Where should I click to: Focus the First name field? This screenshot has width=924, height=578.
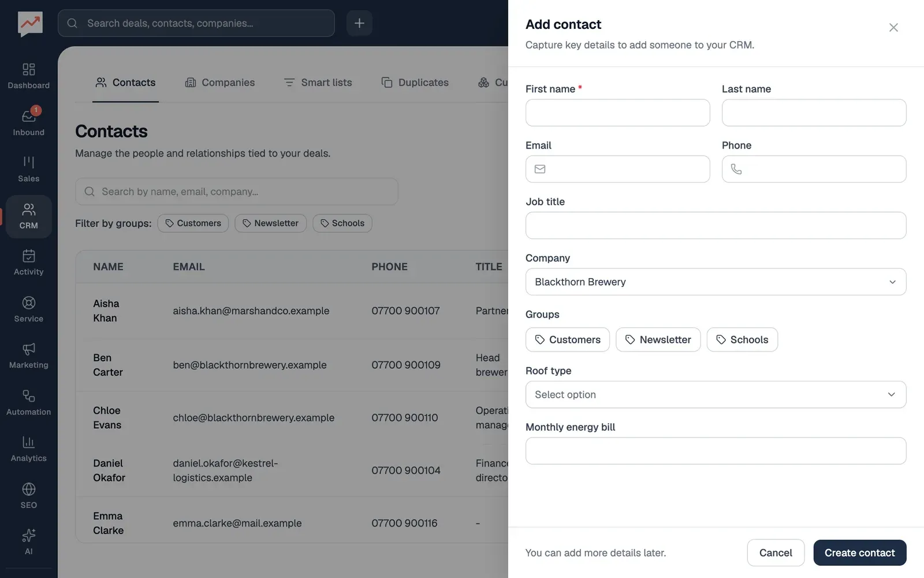(x=617, y=113)
